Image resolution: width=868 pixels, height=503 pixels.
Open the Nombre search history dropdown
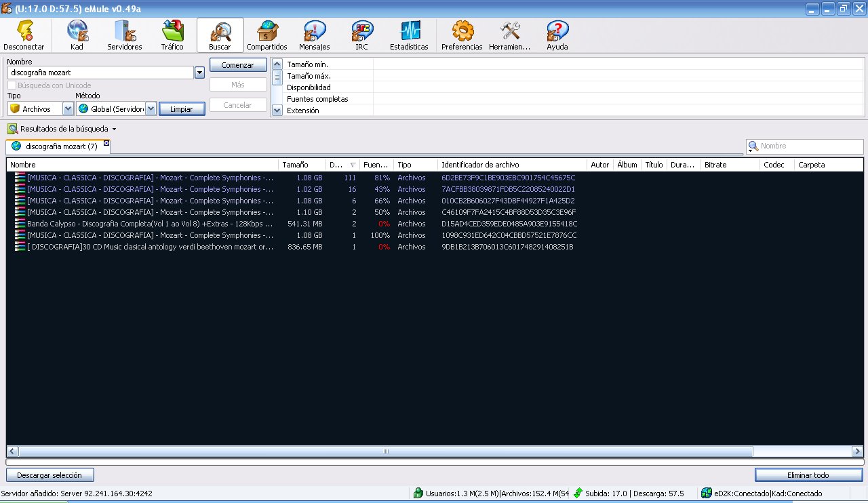point(199,73)
